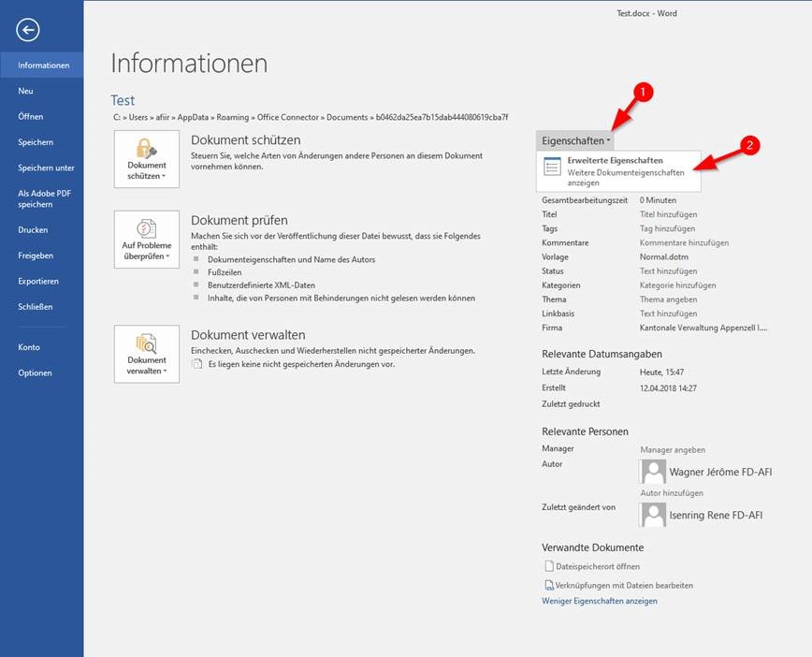Open the Speichern unter menu item
Viewport: 812px width, 657px height.
46,168
